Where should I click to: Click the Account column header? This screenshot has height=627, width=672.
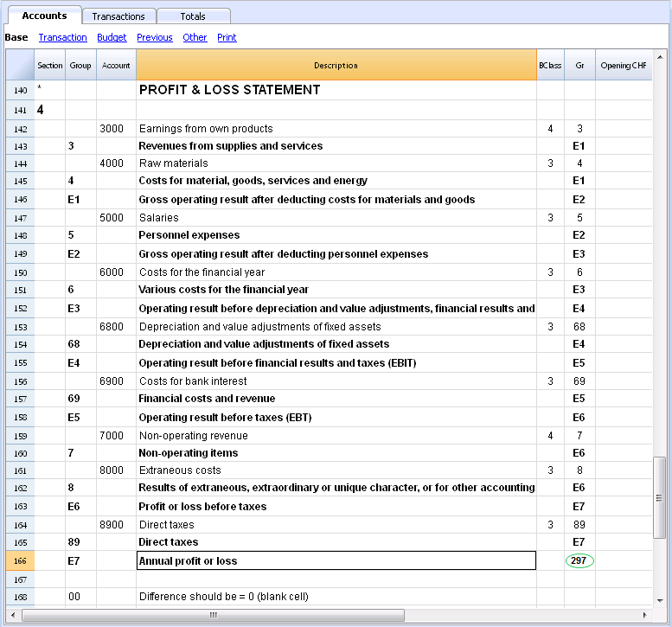click(x=116, y=65)
